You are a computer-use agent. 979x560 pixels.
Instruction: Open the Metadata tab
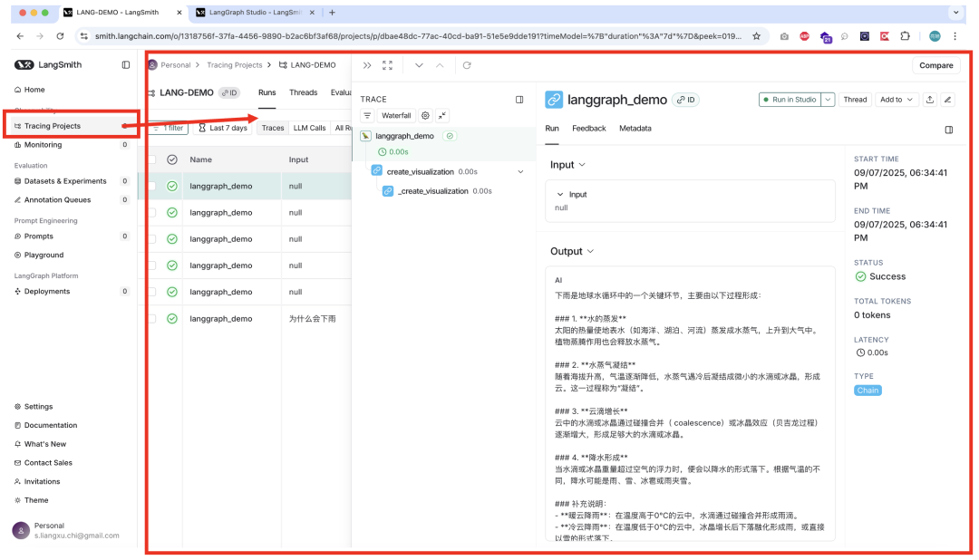pos(635,129)
